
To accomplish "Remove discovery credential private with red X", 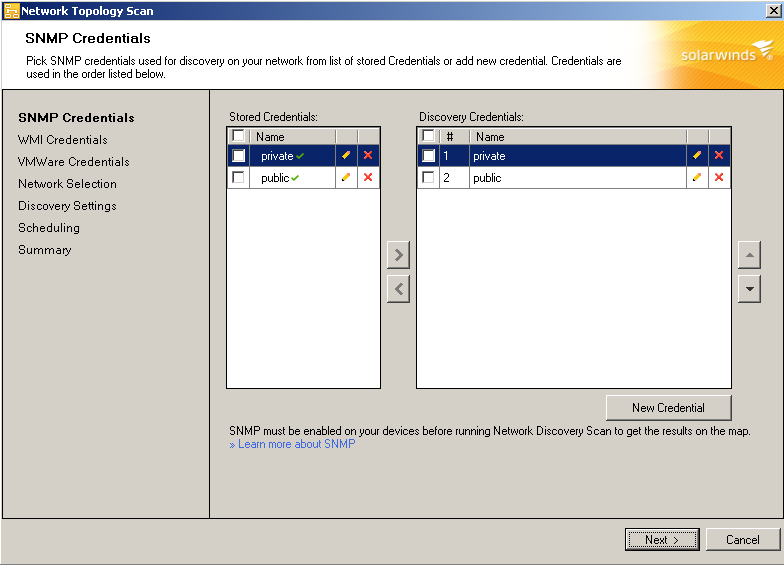I will [x=719, y=156].
